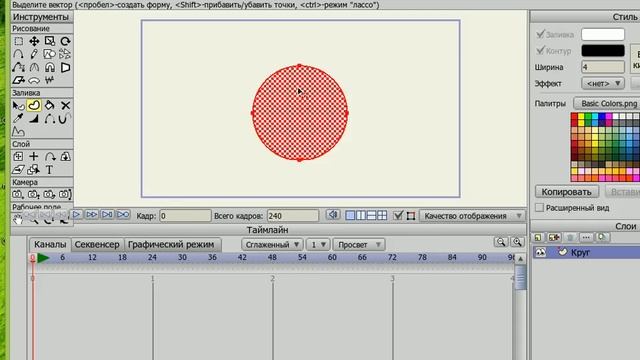
Task: Choose the Add Point curve tool
Action: click(18, 54)
